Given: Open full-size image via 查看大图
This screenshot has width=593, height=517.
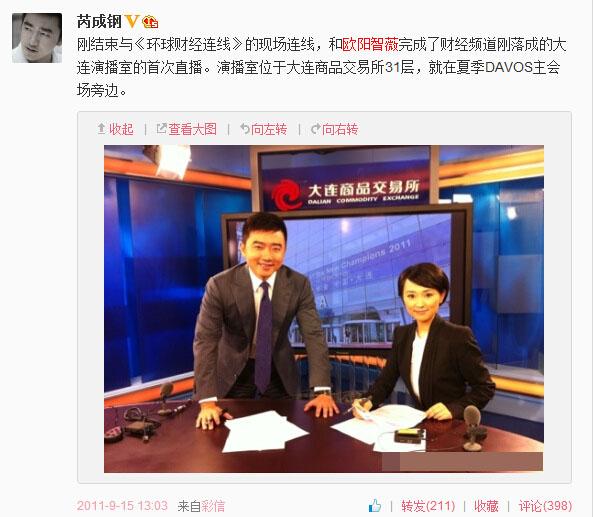Looking at the screenshot, I should tap(192, 129).
